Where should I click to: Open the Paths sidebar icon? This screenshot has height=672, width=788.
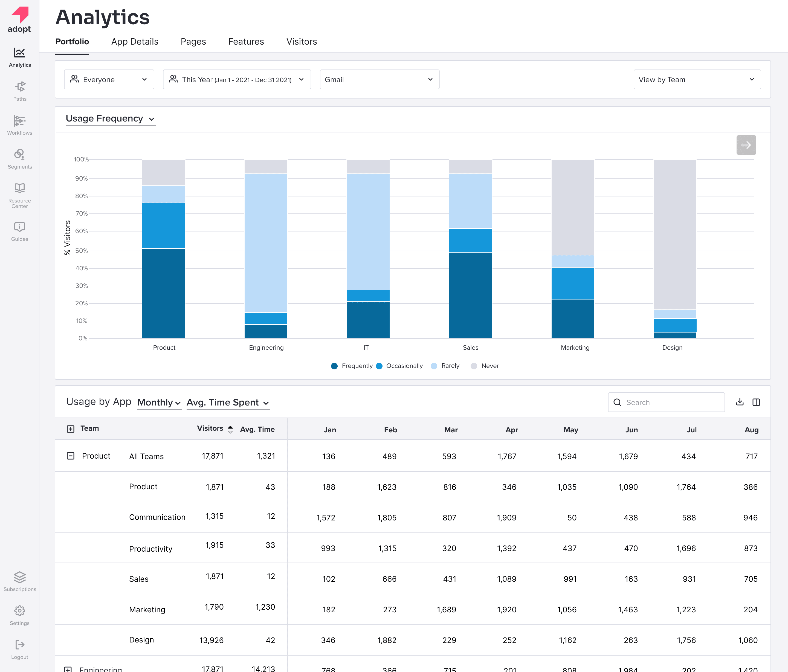tap(20, 87)
